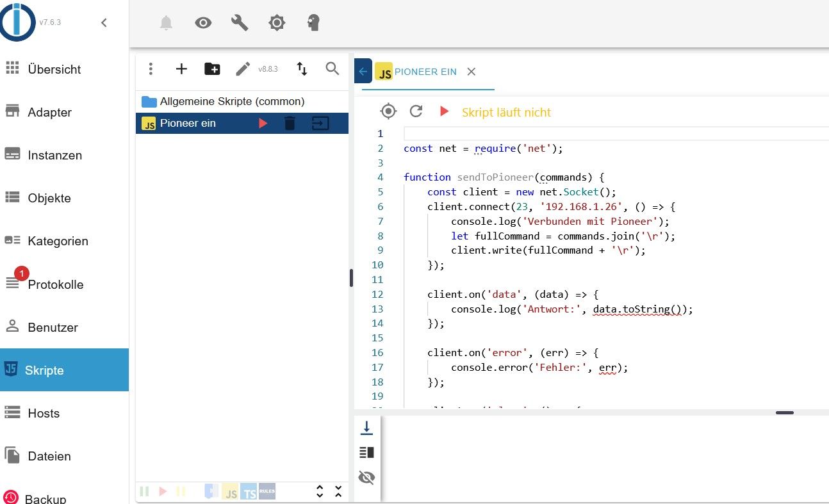Click function name sendToPioneer in line 4
The height and width of the screenshot is (504, 829).
(x=495, y=177)
